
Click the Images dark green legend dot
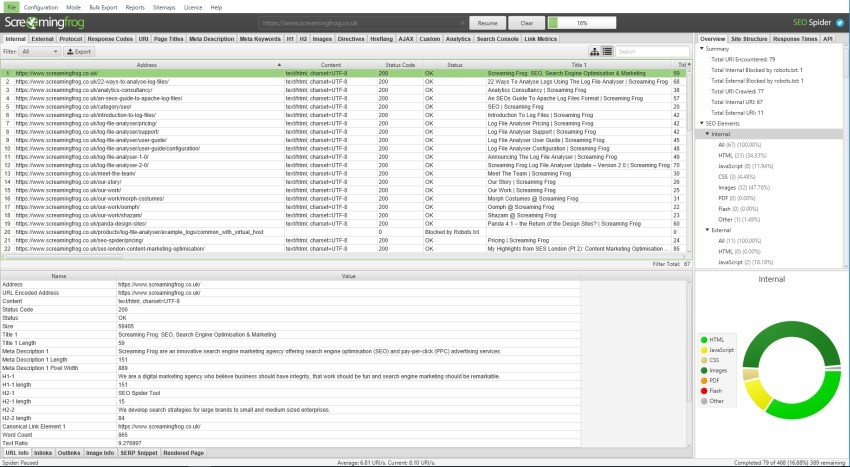704,370
